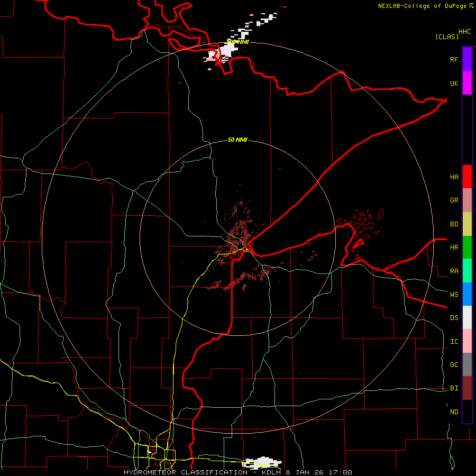Click the GR legend label
Screen dimensions: 476x476
pos(454,200)
